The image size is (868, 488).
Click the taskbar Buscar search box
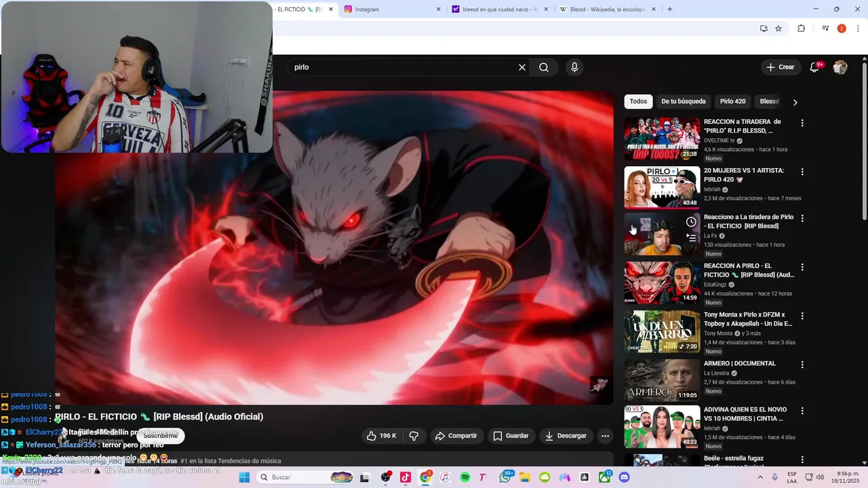(x=306, y=477)
